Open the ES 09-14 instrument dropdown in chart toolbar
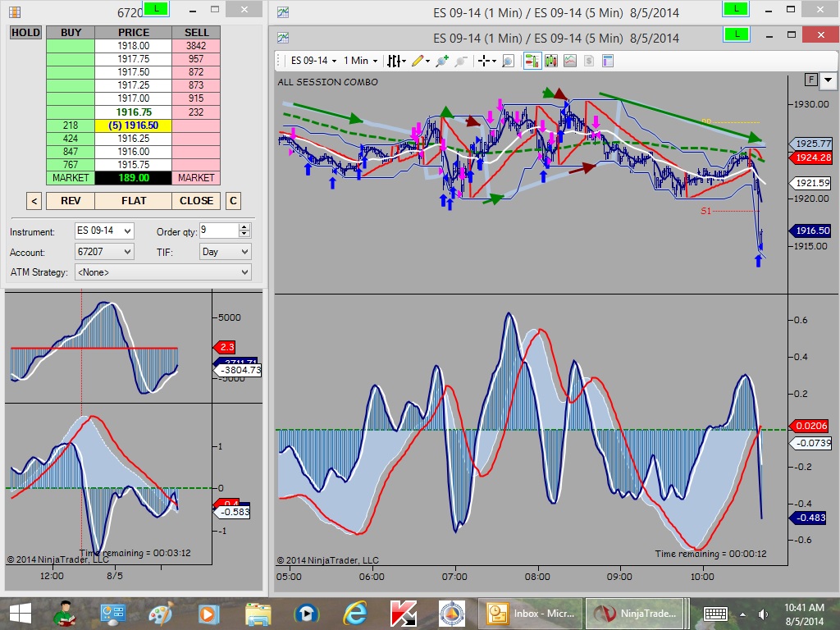This screenshot has height=630, width=840. point(314,61)
